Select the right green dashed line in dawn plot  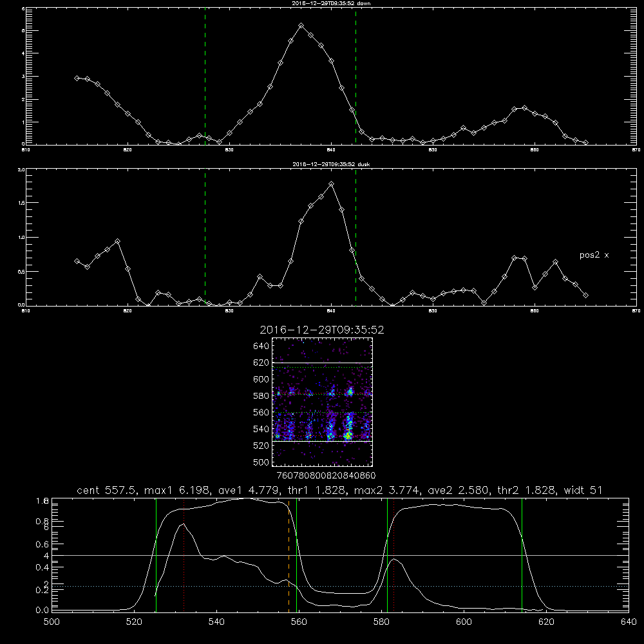point(355,76)
